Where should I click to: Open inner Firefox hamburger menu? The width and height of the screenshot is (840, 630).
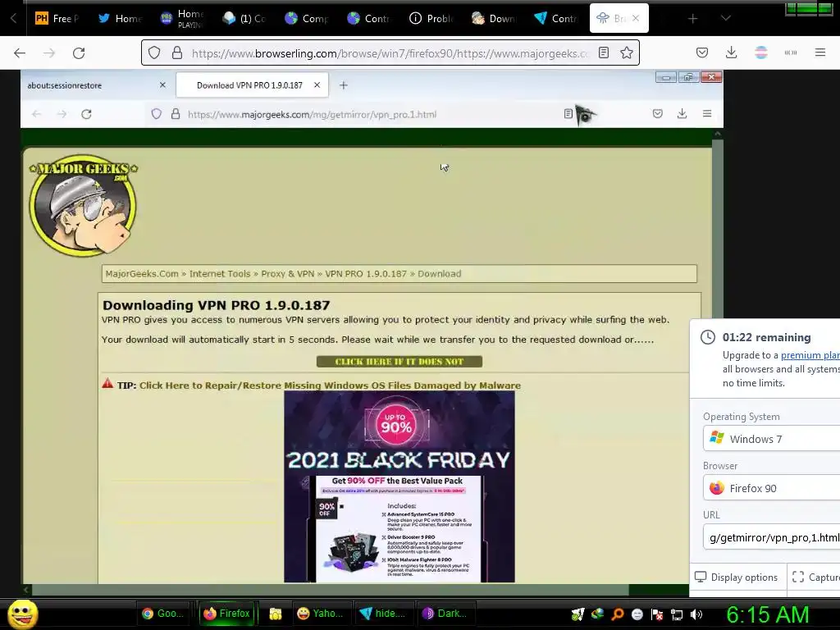(x=707, y=113)
